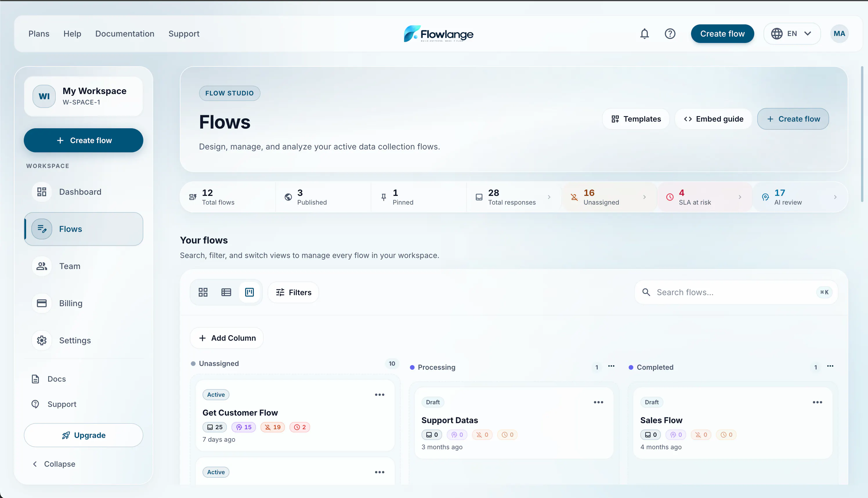Open the EN language dropdown
The width and height of the screenshot is (868, 498).
click(792, 34)
